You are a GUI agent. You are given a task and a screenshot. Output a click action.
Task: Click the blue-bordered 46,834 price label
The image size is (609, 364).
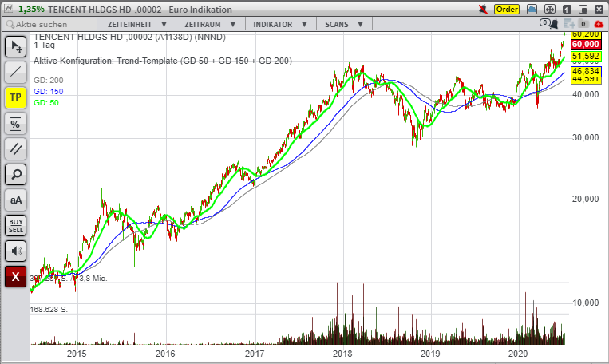point(586,72)
